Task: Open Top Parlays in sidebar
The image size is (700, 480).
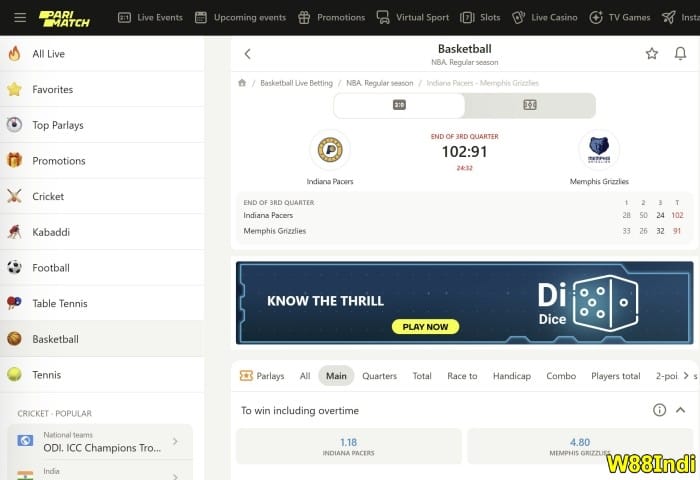Action: [x=102, y=125]
